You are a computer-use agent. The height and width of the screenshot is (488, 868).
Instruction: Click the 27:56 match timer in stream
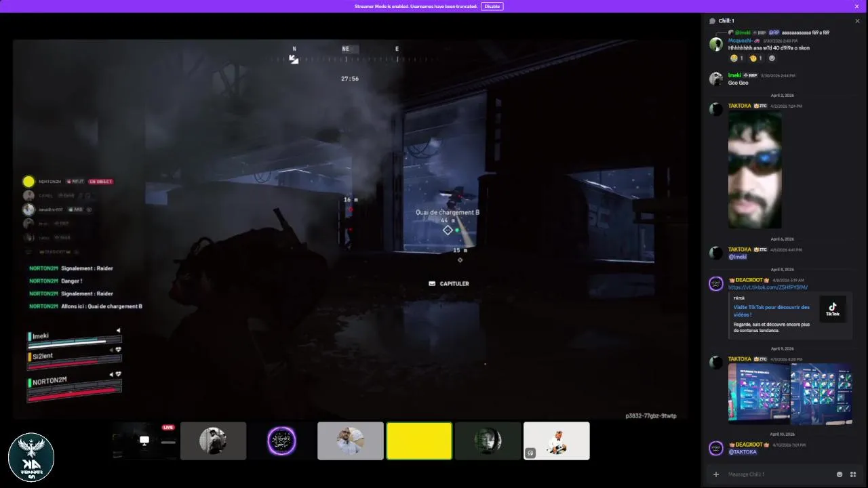350,79
